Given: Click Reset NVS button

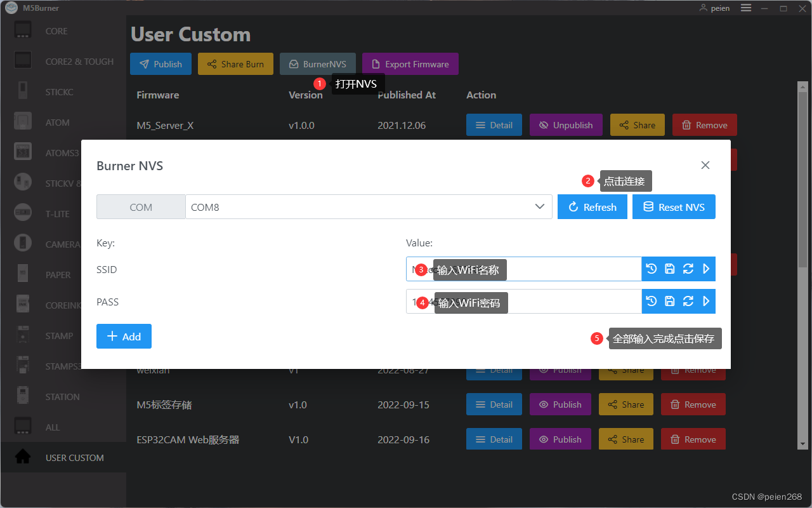Looking at the screenshot, I should (x=674, y=207).
